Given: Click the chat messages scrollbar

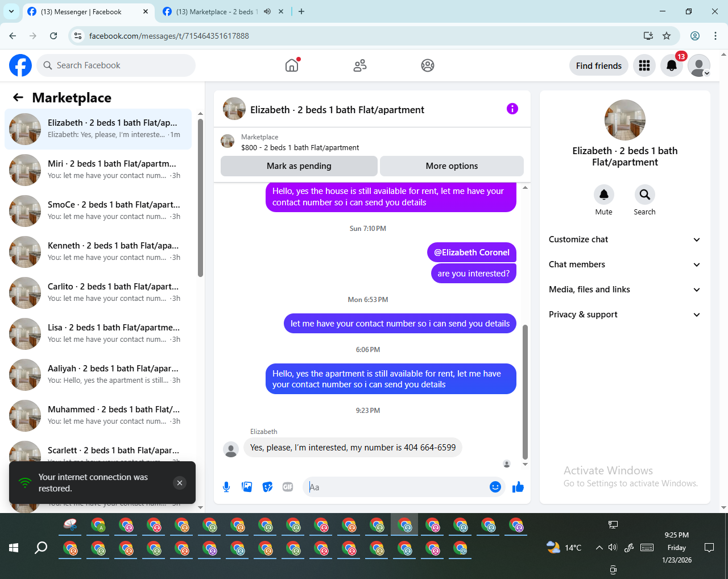Looking at the screenshot, I should tap(525, 391).
